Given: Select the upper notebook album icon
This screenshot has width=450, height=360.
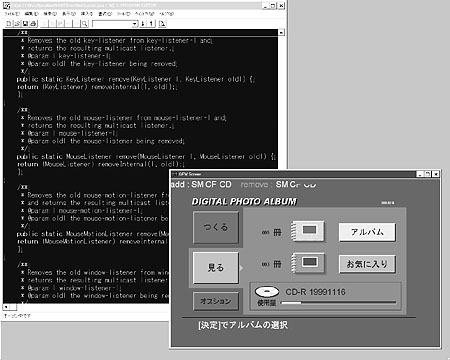Looking at the screenshot, I should click(x=307, y=231).
